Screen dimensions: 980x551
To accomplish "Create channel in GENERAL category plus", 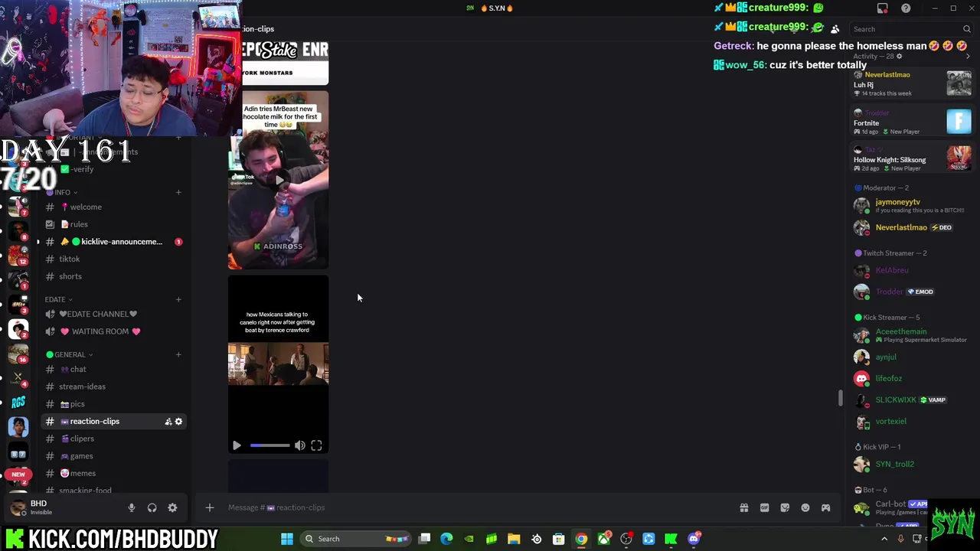I will [x=178, y=354].
